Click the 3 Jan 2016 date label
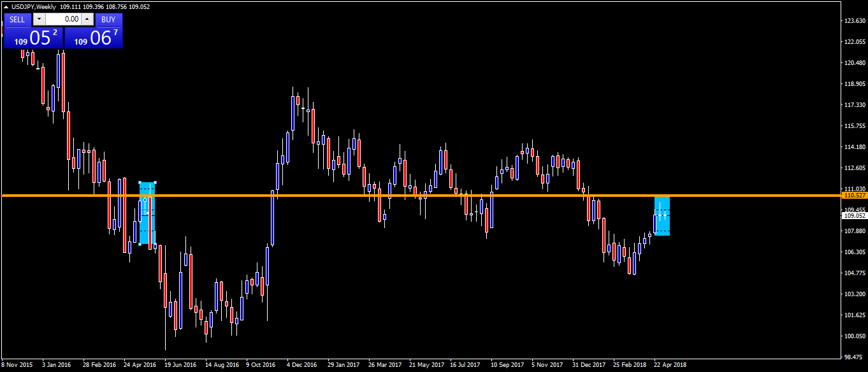868x372 pixels. click(57, 366)
